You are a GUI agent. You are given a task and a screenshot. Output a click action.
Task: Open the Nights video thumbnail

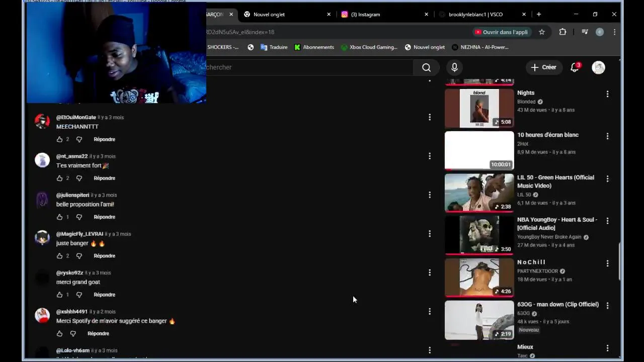479,108
